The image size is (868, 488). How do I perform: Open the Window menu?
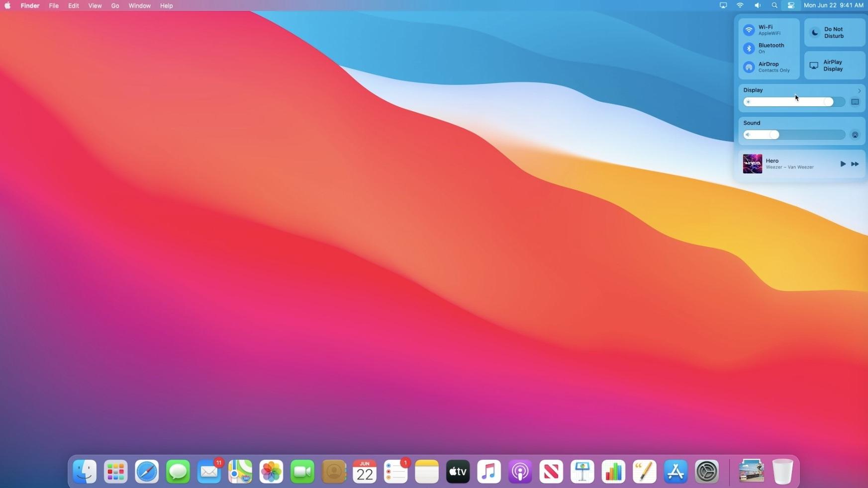[x=139, y=5]
